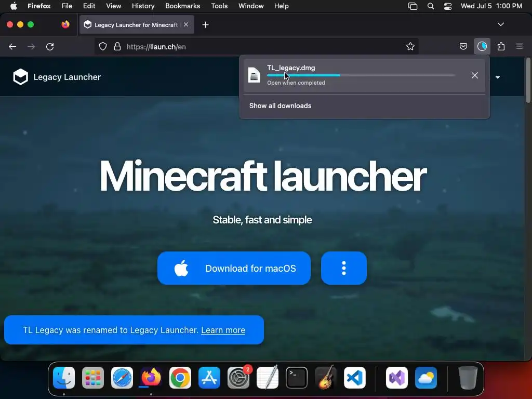The height and width of the screenshot is (399, 532).
Task: Click Download for macOS button
Action: coord(234,268)
